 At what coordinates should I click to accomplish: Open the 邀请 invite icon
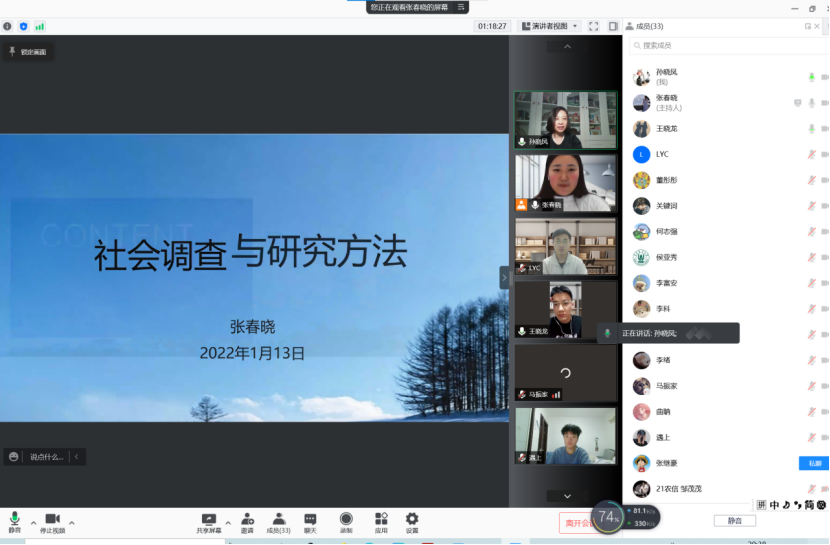click(247, 520)
